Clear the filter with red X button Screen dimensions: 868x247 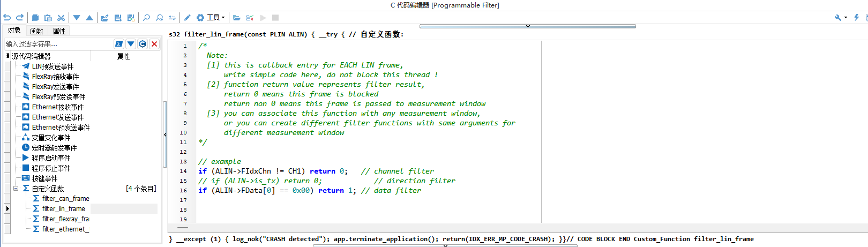coord(154,44)
